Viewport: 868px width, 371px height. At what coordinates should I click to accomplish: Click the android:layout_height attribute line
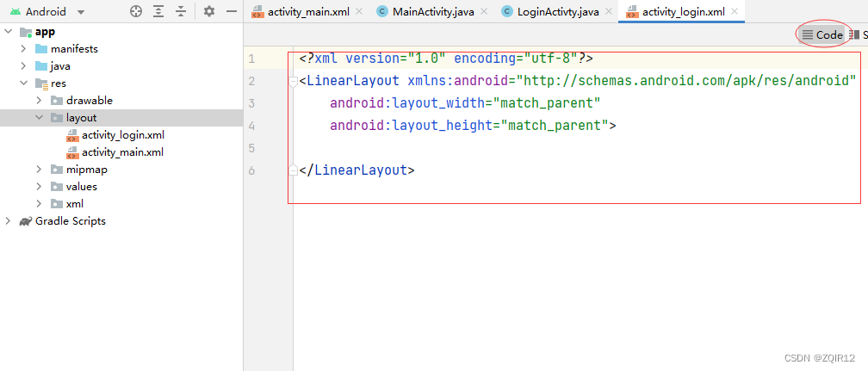(x=474, y=126)
